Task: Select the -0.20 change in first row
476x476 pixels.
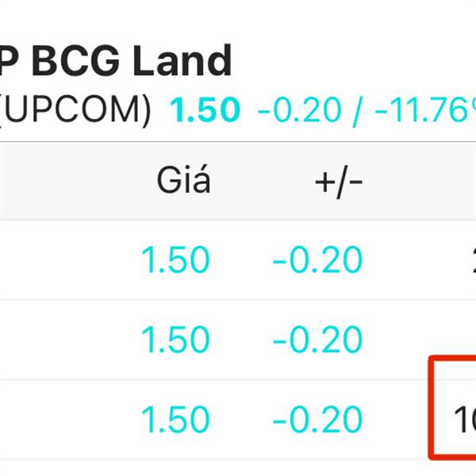Action: (317, 260)
